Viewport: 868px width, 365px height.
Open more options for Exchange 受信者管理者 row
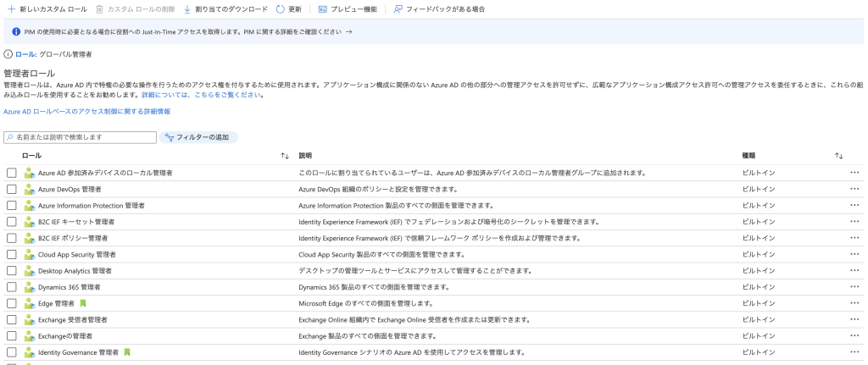tap(854, 320)
